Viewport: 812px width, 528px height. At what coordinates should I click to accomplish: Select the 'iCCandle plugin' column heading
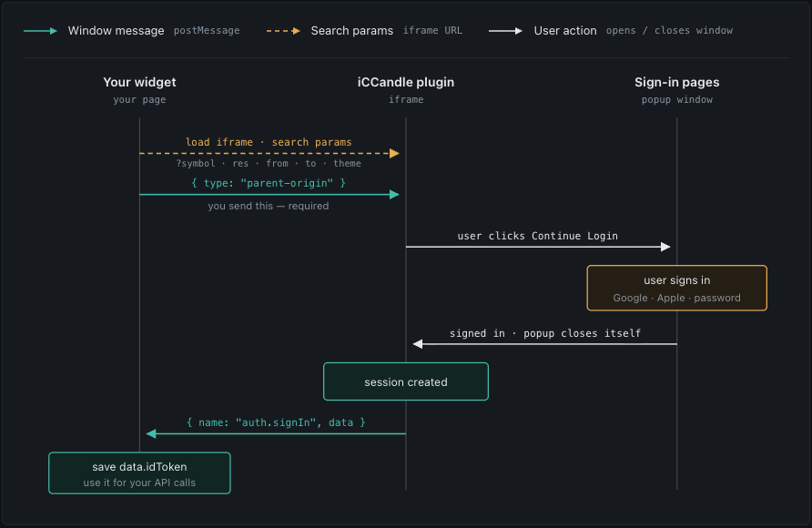click(405, 82)
